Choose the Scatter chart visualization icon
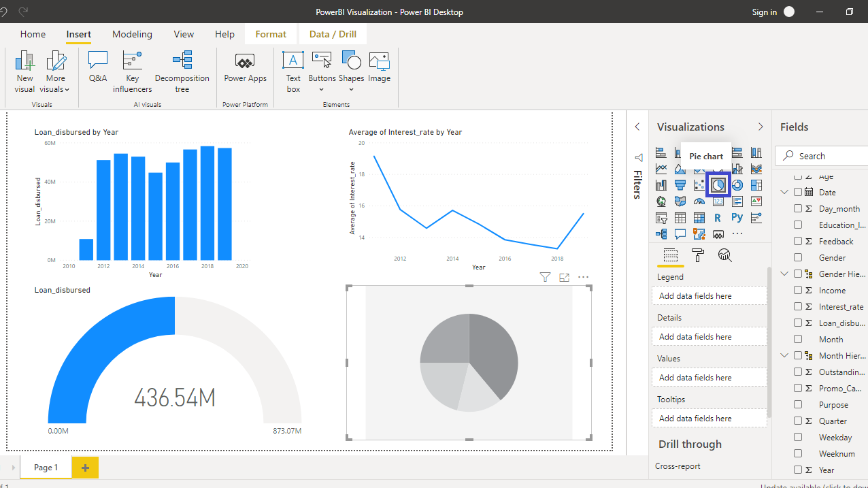Viewport: 868px width, 488px height. pos(699,184)
